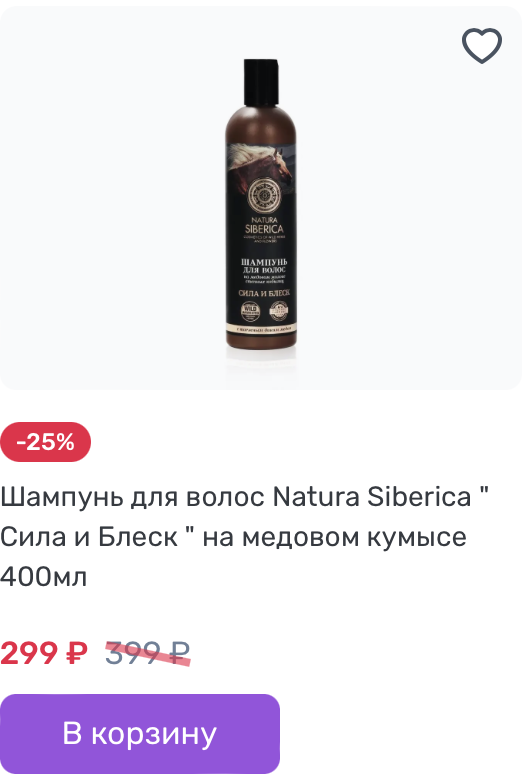Screen dimensions: 524x778
Task: Click the WILD certification seal on the bottle
Action: (x=250, y=312)
